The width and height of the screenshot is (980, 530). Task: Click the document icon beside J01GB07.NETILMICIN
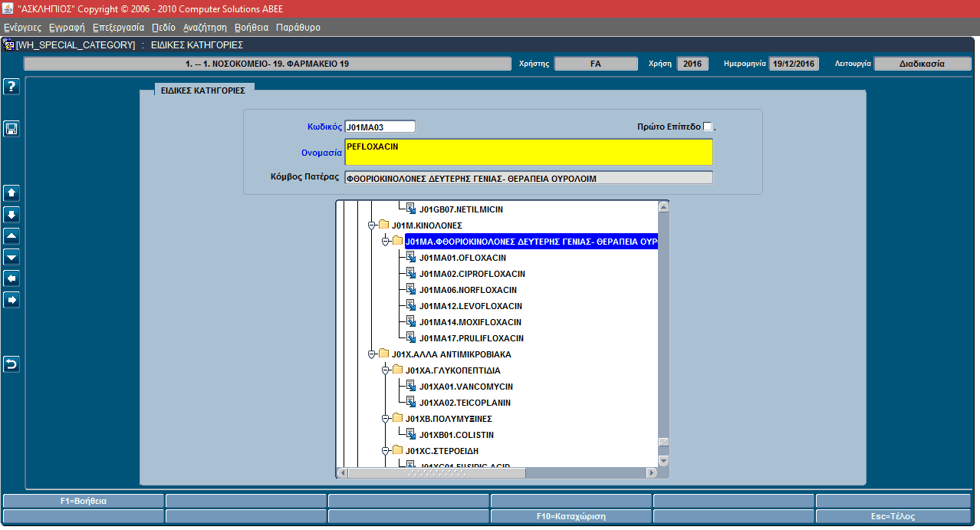click(410, 209)
